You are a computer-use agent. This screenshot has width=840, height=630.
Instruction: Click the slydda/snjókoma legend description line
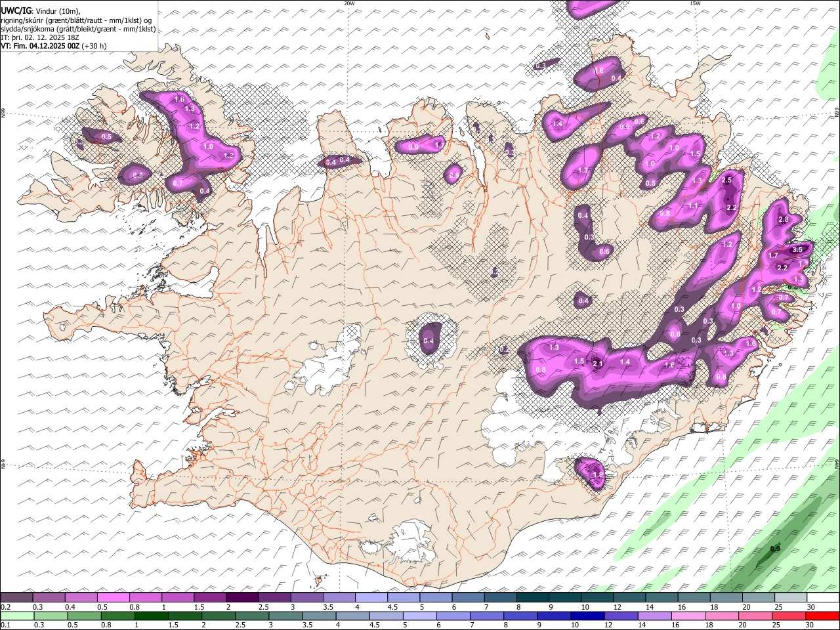[x=78, y=29]
